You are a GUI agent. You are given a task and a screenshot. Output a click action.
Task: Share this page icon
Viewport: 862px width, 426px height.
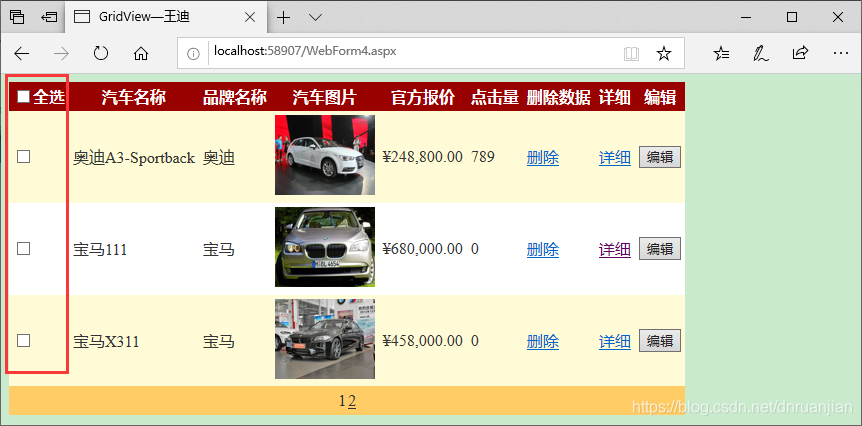(800, 53)
